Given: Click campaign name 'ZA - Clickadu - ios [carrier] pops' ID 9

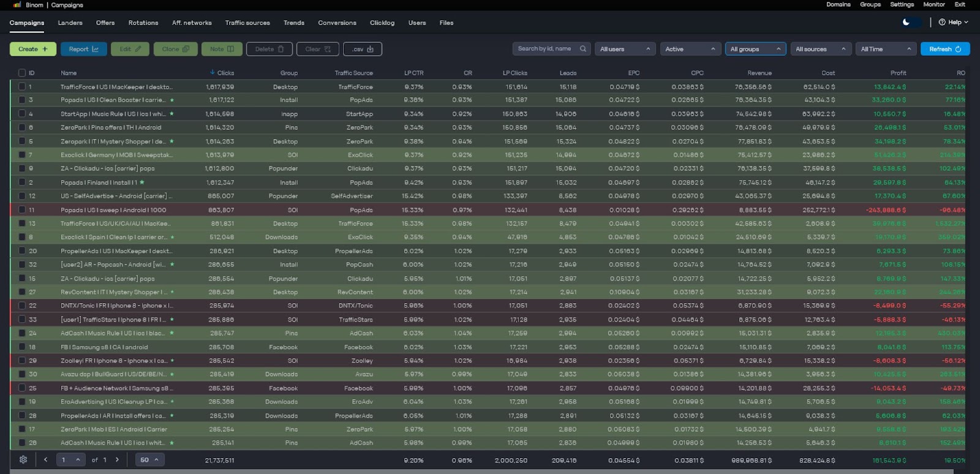Looking at the screenshot, I should (107, 168).
